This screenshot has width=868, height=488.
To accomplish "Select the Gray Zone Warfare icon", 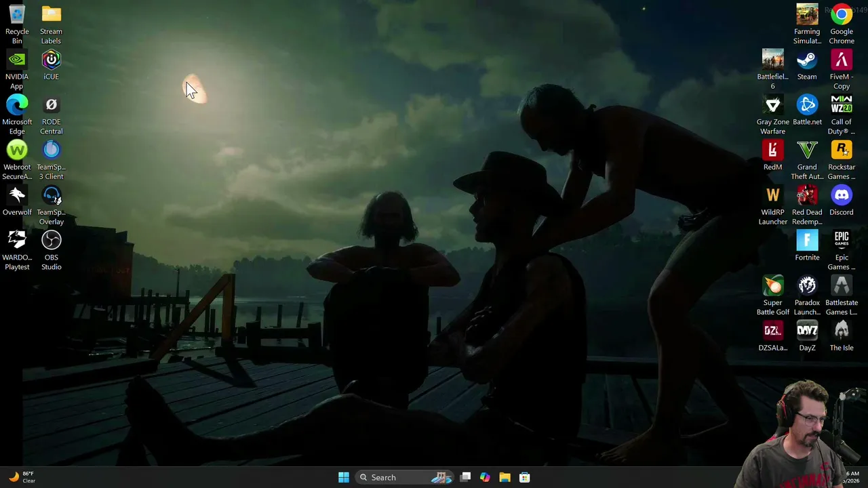I will (x=772, y=115).
